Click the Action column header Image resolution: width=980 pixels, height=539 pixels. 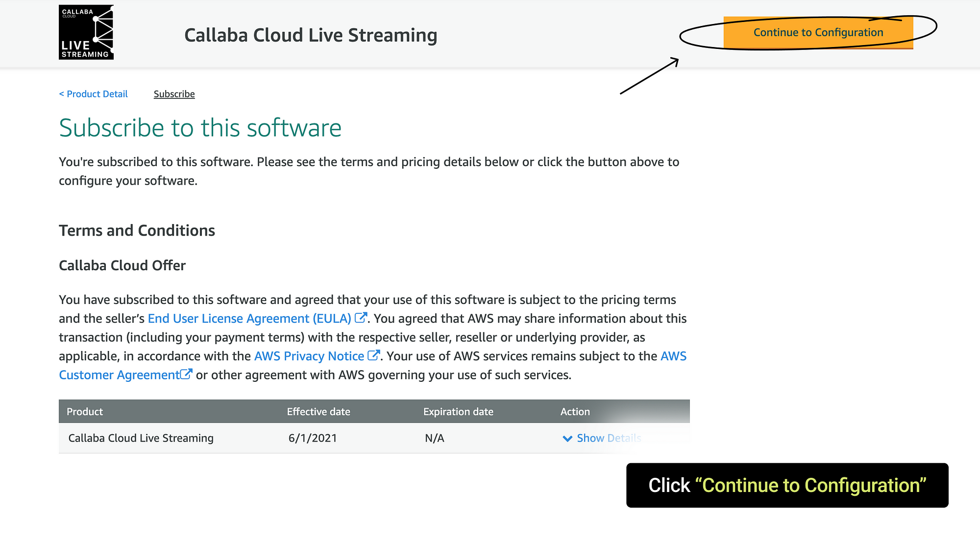click(x=575, y=412)
